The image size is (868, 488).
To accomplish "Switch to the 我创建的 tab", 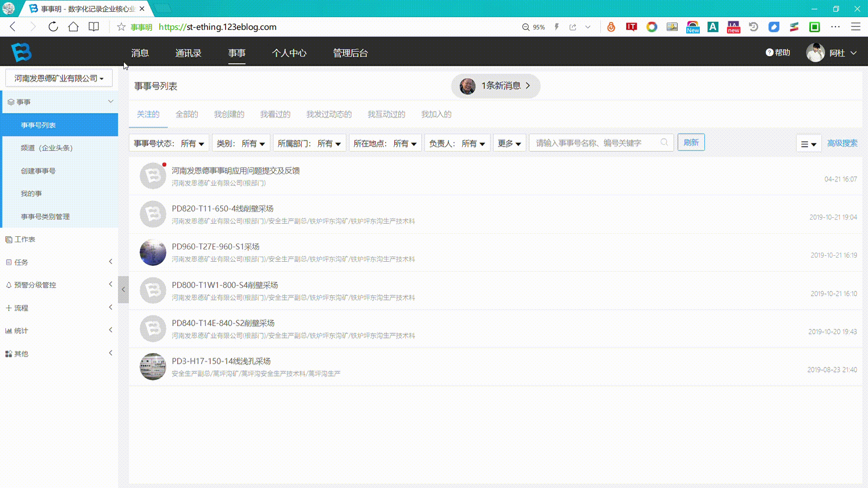I will click(229, 114).
